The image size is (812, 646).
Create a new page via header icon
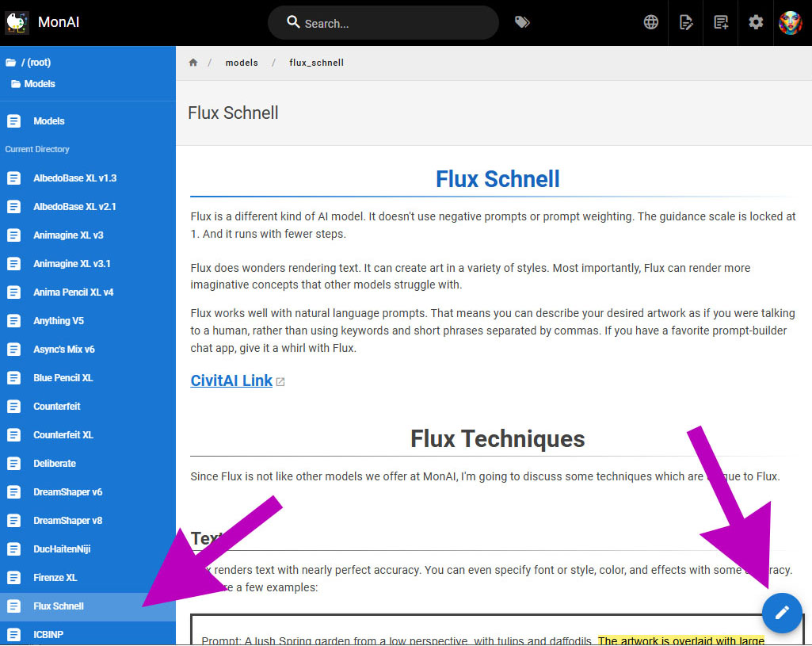[x=721, y=22]
